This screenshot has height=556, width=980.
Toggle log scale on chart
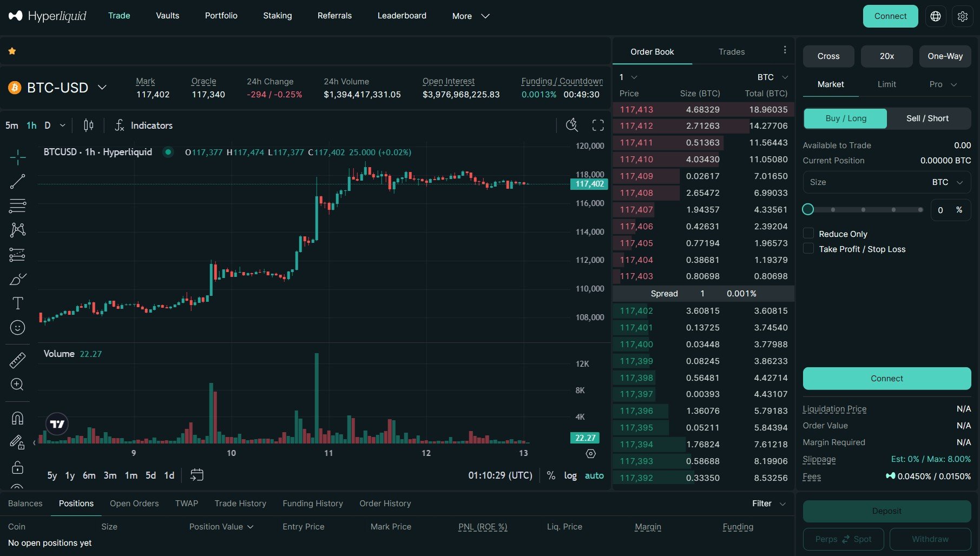(570, 475)
